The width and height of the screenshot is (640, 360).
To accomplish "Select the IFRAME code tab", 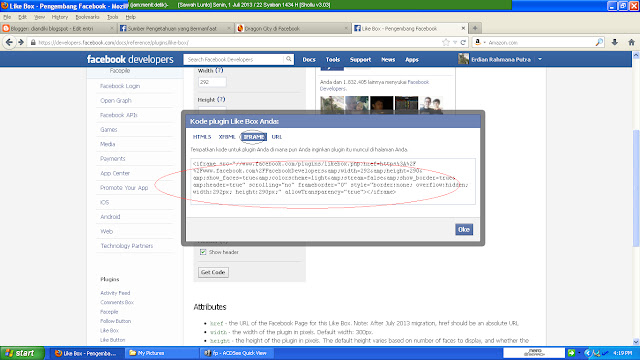I will (x=253, y=137).
